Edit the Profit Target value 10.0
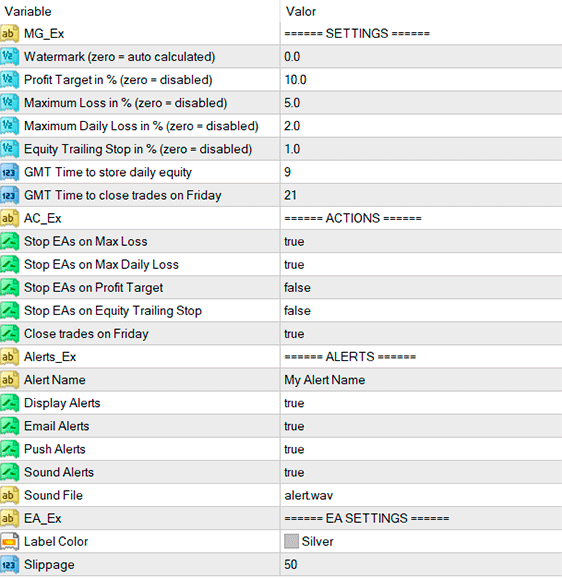 pyautogui.click(x=421, y=80)
